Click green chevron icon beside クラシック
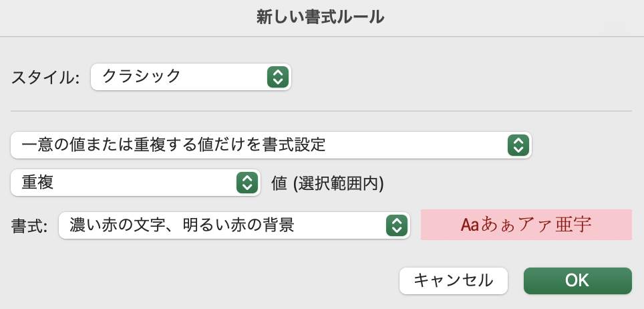This screenshot has width=644, height=309. (x=278, y=77)
